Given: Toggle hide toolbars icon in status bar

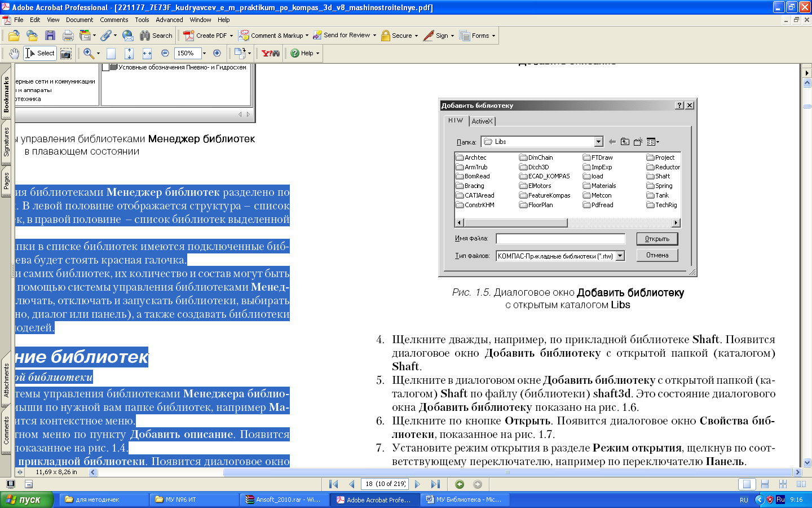Looking at the screenshot, I should pos(29,484).
